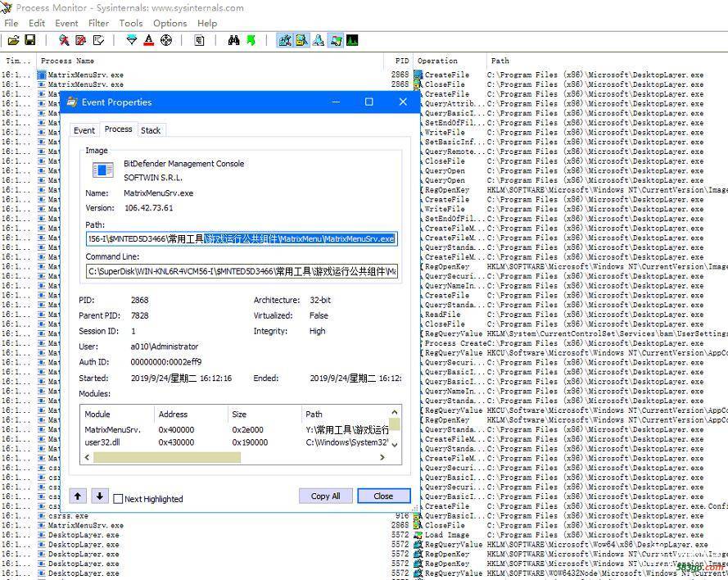Click the Clear display toolbar icon
Viewport: 728px width, 580px height.
click(98, 40)
